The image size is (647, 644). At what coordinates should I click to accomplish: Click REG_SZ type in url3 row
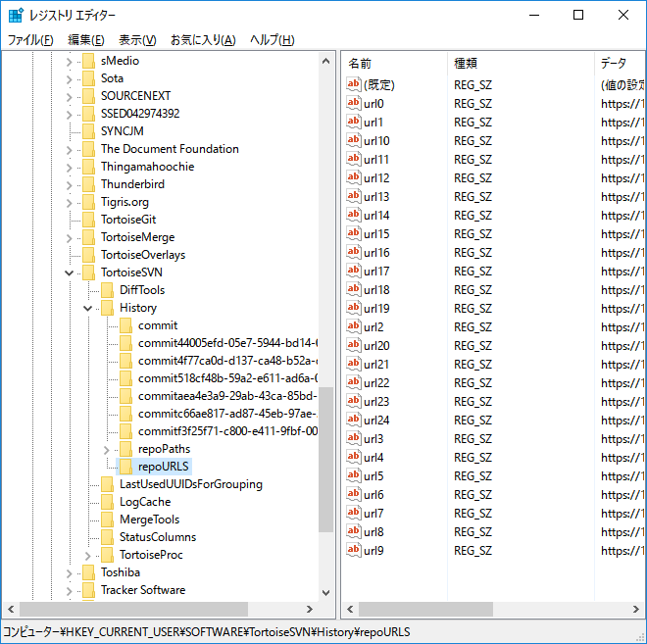click(x=473, y=438)
